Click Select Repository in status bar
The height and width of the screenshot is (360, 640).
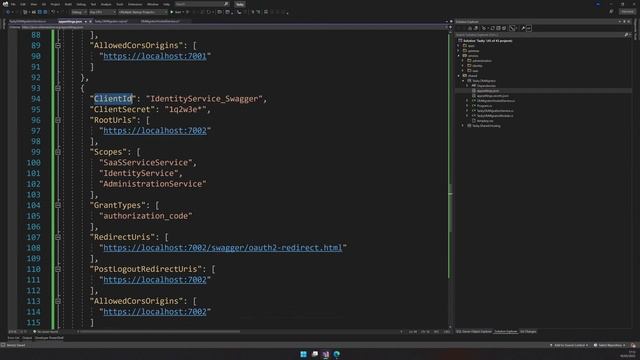point(610,345)
